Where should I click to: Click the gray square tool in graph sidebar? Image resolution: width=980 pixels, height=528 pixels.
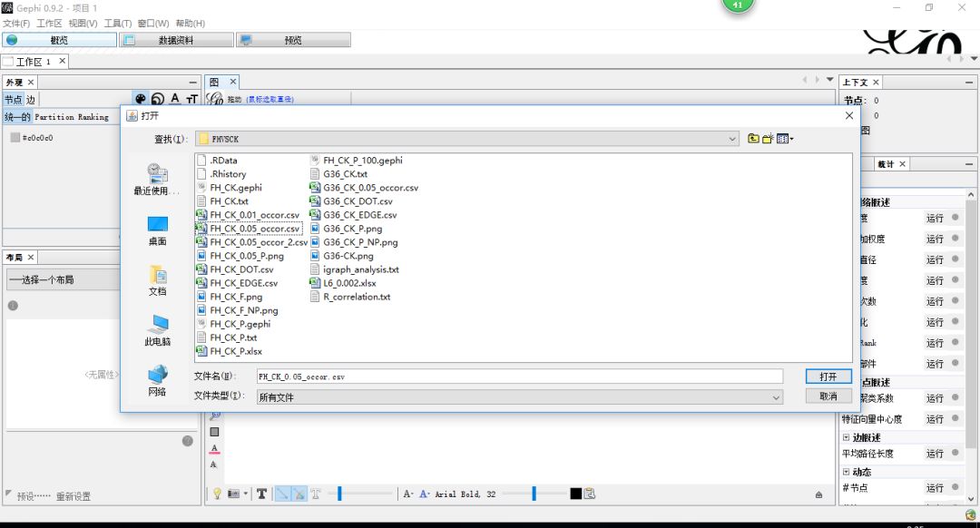coord(214,432)
